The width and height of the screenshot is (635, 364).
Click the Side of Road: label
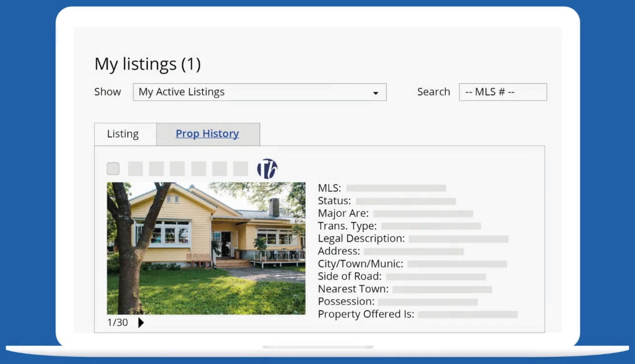pos(350,276)
